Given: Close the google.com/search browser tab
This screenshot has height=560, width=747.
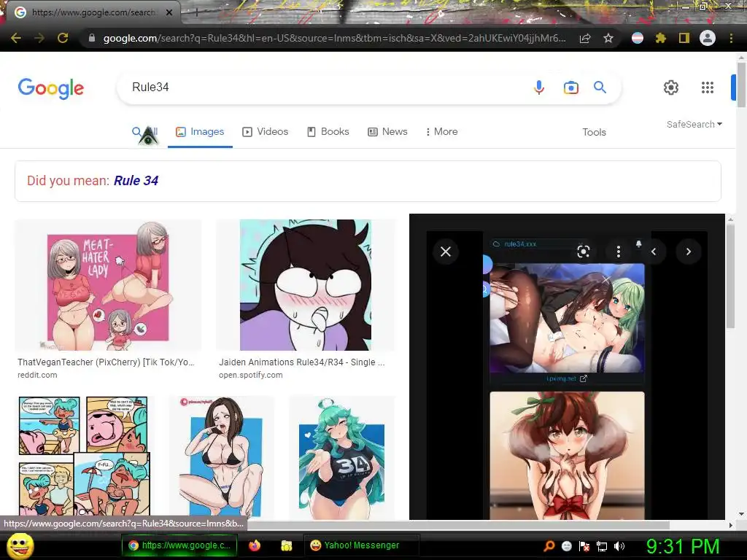Looking at the screenshot, I should pyautogui.click(x=169, y=12).
